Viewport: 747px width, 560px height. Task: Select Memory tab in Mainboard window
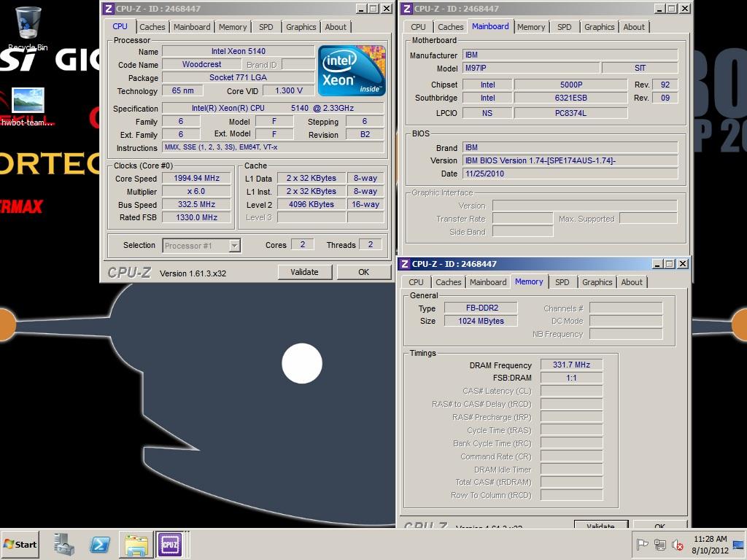pos(531,27)
